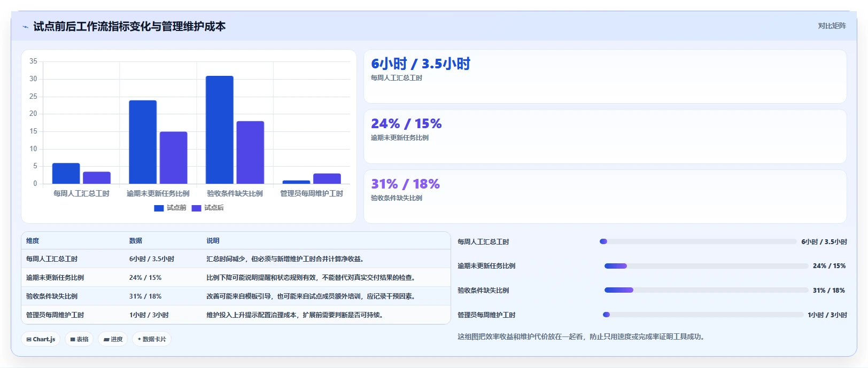Click the 24% / 15% data card value

[406, 123]
